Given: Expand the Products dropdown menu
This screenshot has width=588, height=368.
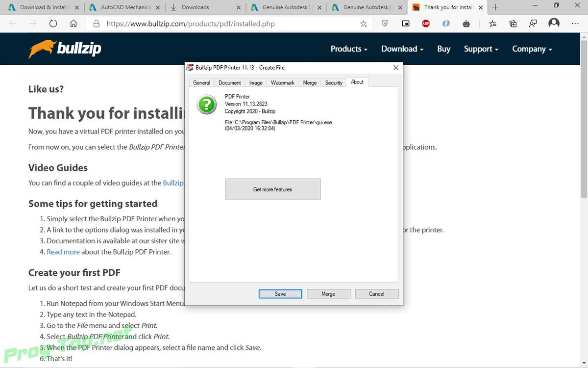Looking at the screenshot, I should (349, 49).
